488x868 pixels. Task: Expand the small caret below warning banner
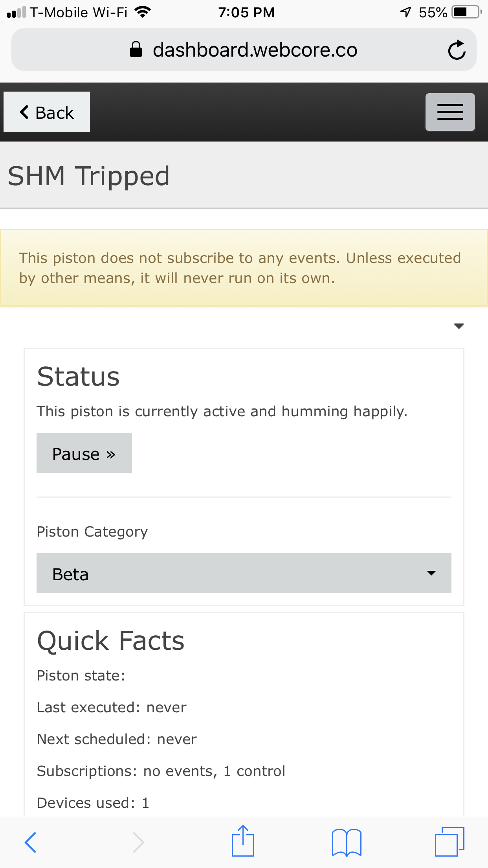click(x=459, y=326)
